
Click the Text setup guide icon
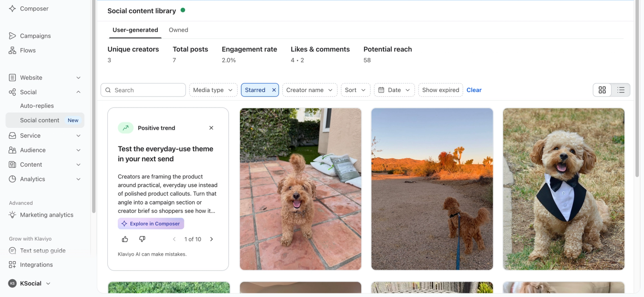[12, 250]
